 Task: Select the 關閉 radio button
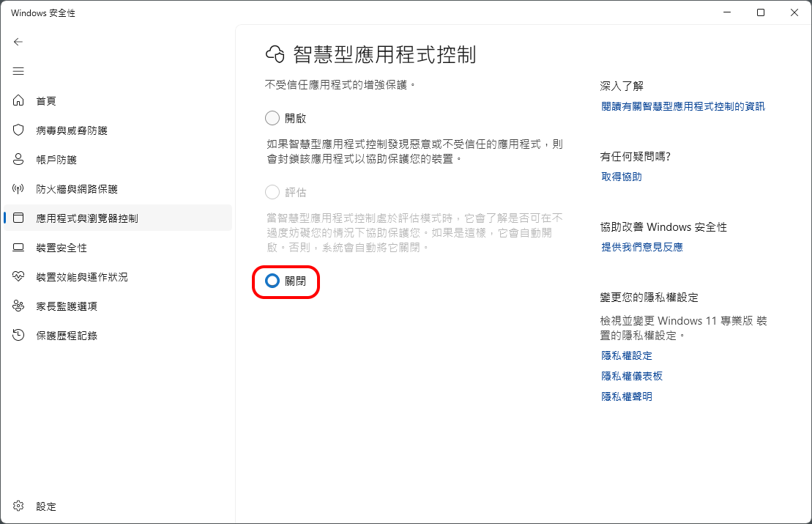tap(272, 281)
